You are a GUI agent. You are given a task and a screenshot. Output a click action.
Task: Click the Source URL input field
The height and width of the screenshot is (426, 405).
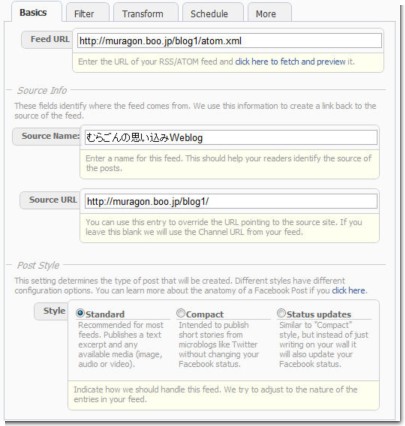point(231,201)
